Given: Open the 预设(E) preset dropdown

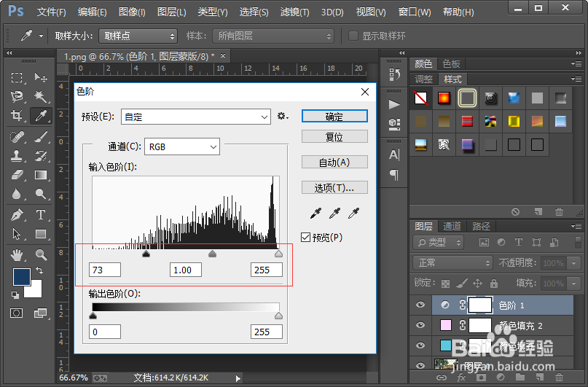Looking at the screenshot, I should pyautogui.click(x=196, y=117).
